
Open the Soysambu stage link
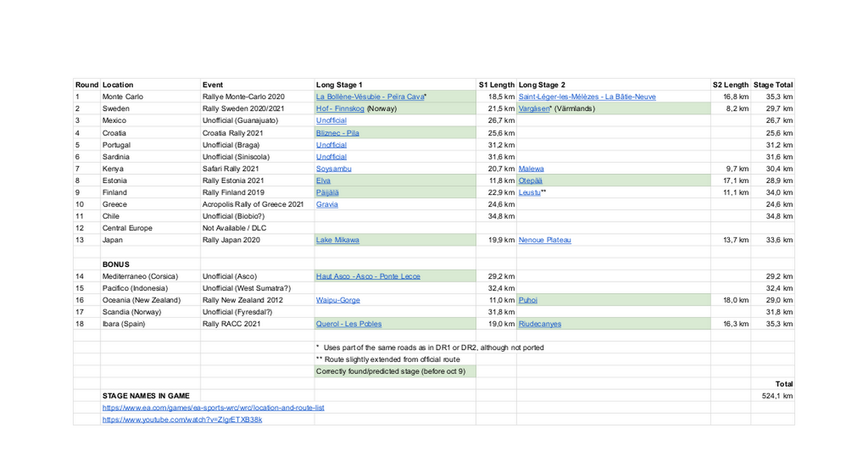(333, 169)
